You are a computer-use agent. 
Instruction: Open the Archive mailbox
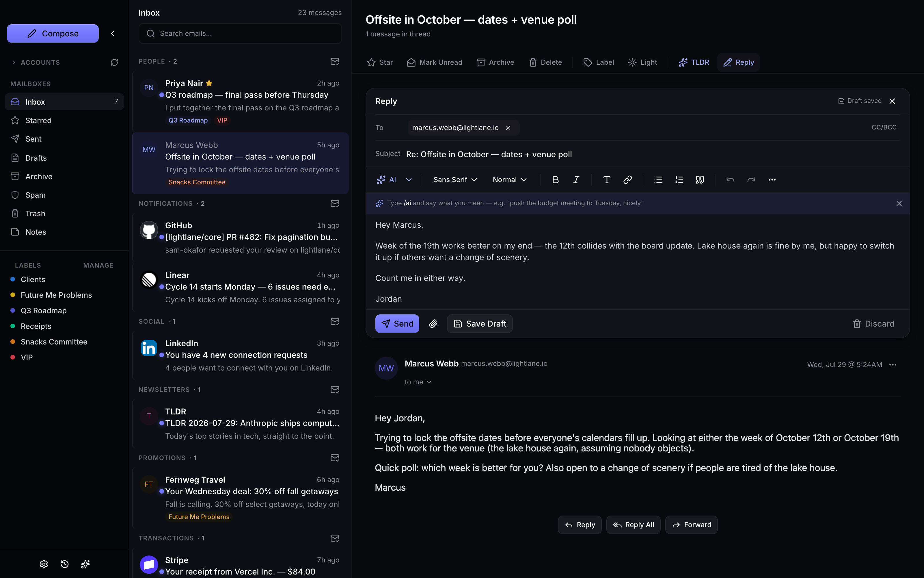pyautogui.click(x=64, y=176)
